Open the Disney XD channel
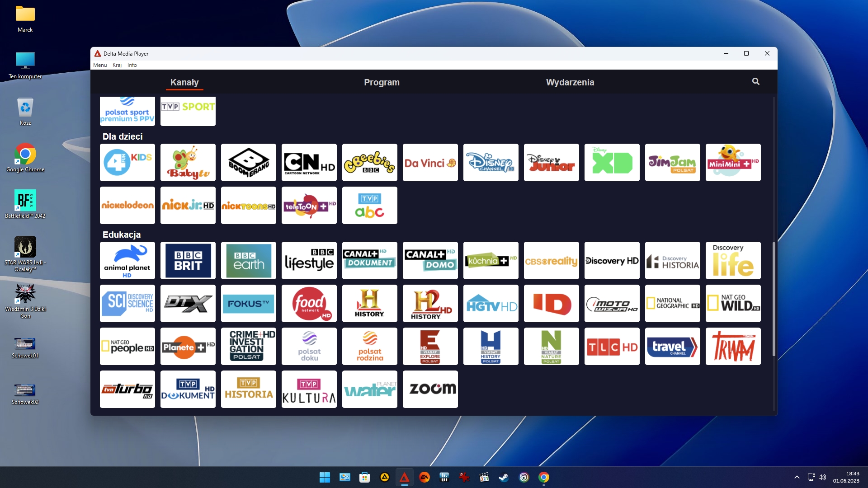 [612, 163]
